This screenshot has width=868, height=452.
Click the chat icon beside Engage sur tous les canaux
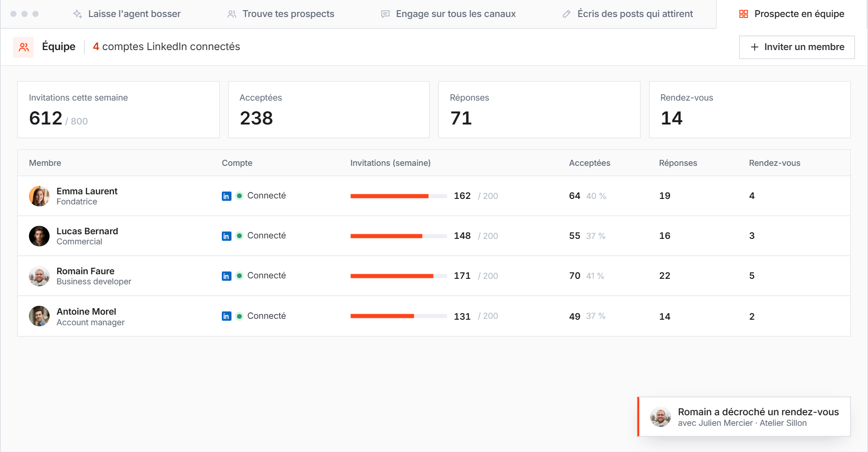pyautogui.click(x=385, y=14)
